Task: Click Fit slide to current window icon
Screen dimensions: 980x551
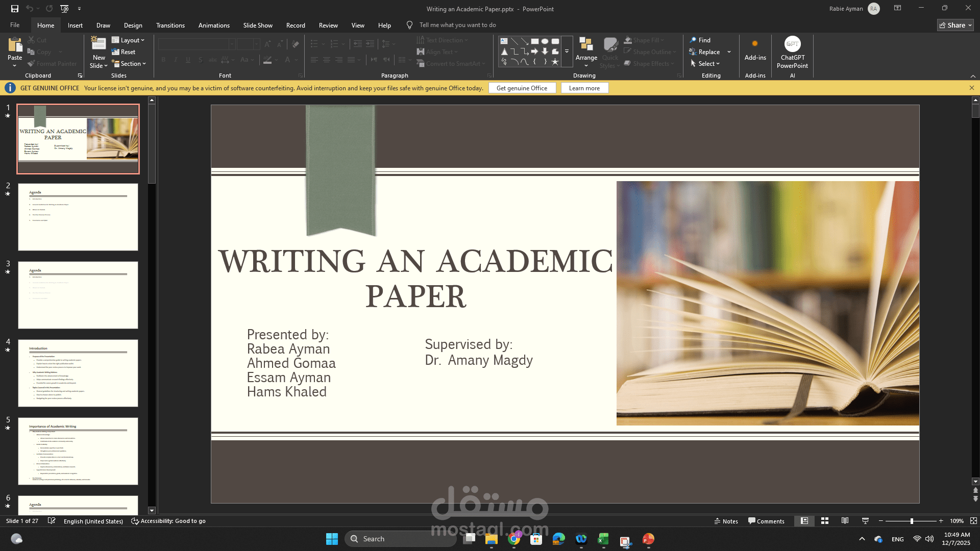Action: [x=973, y=521]
